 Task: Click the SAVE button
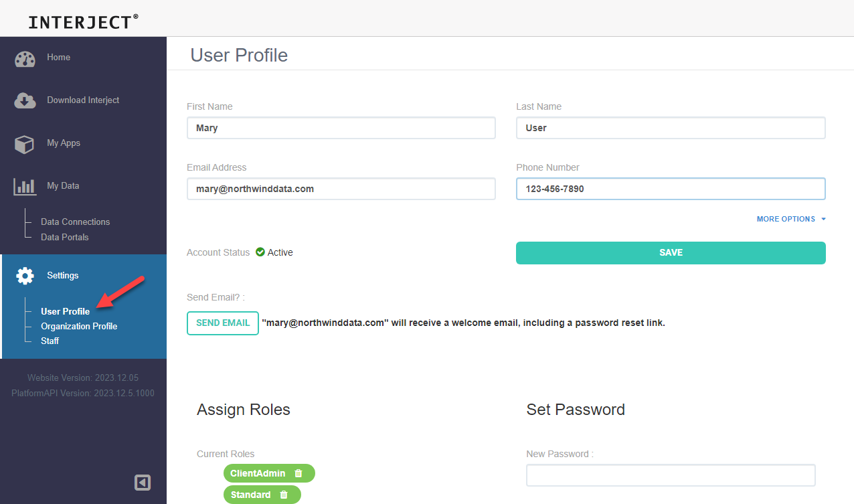click(671, 253)
